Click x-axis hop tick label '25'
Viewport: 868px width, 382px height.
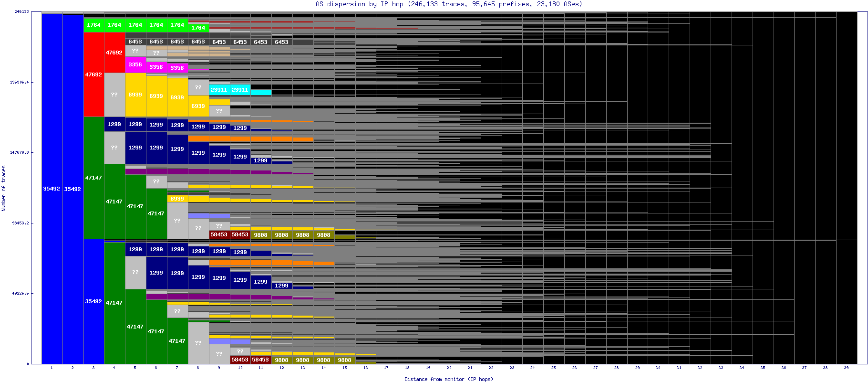click(x=553, y=368)
